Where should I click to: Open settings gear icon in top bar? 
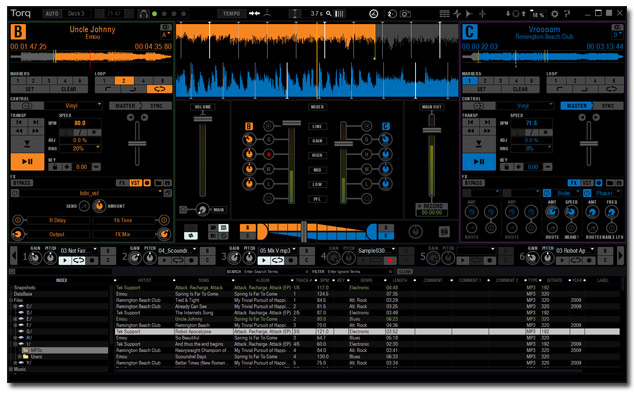[x=555, y=14]
